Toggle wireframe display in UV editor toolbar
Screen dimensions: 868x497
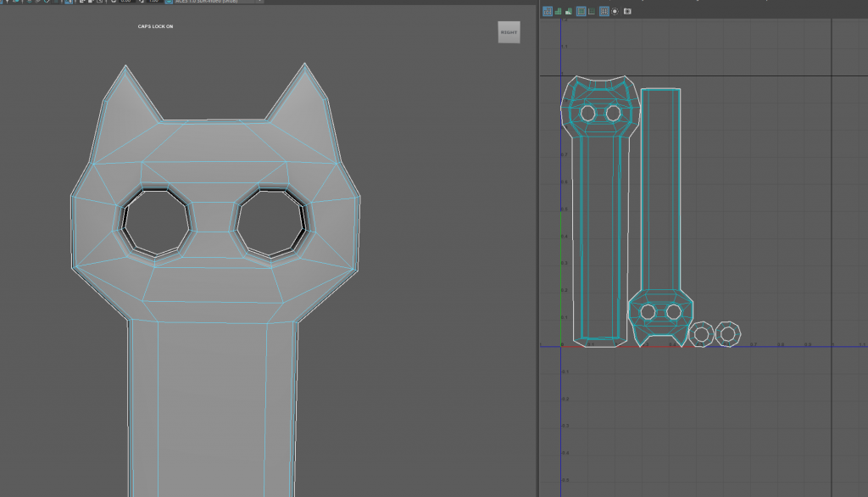548,11
